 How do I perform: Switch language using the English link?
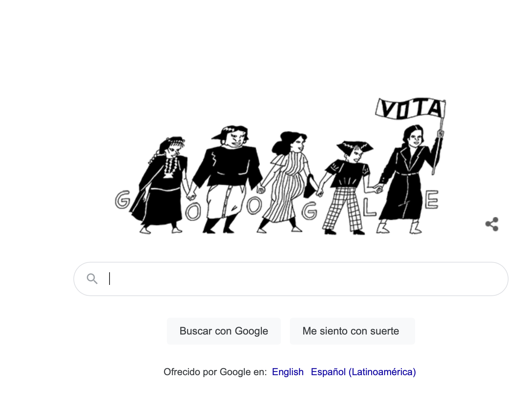coord(288,372)
